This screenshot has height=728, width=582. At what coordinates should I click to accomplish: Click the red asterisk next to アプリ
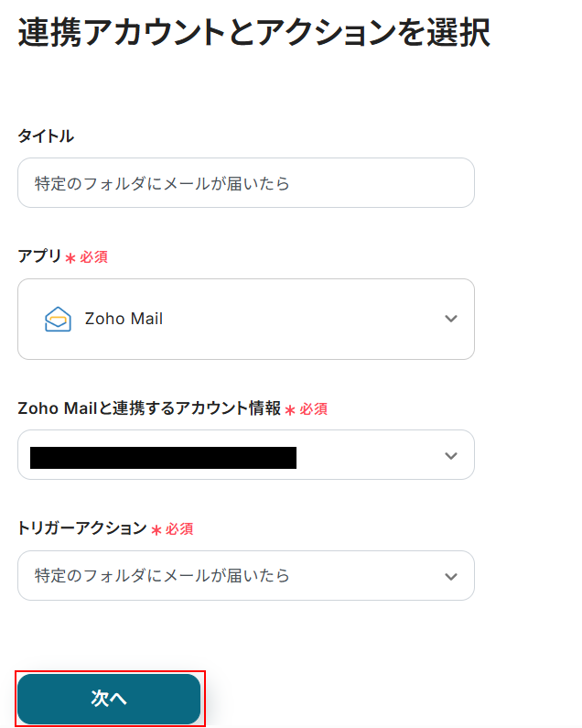[x=70, y=258]
